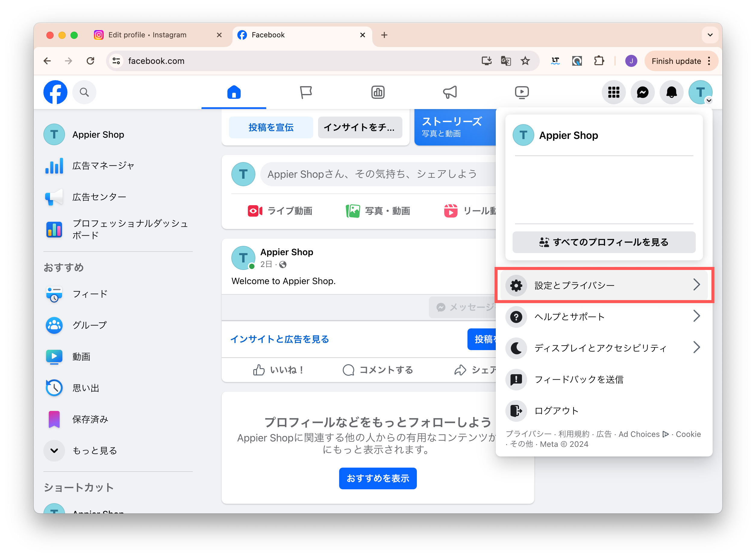The width and height of the screenshot is (756, 558).
Task: Open 保存済み in the sidebar
Action: point(118,419)
